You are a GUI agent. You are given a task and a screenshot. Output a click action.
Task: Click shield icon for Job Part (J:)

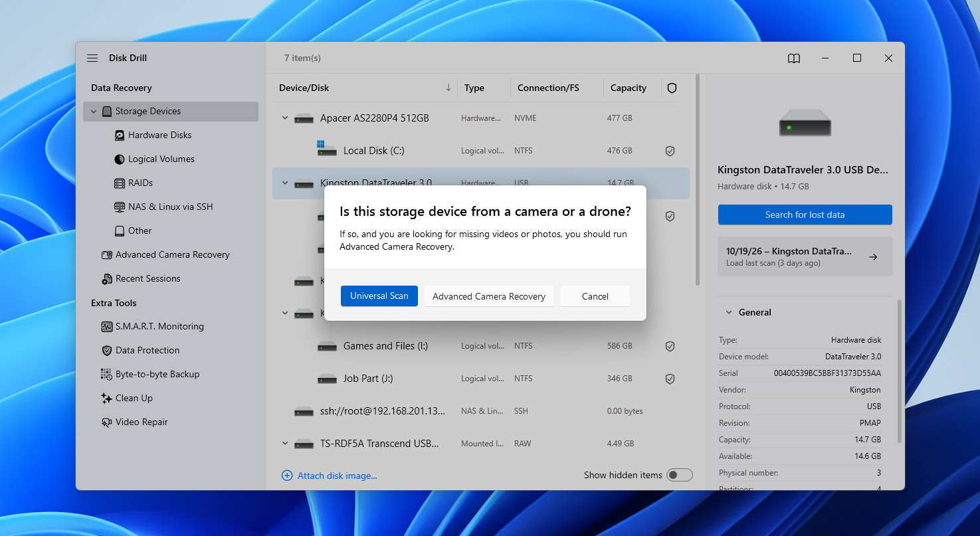coord(670,379)
